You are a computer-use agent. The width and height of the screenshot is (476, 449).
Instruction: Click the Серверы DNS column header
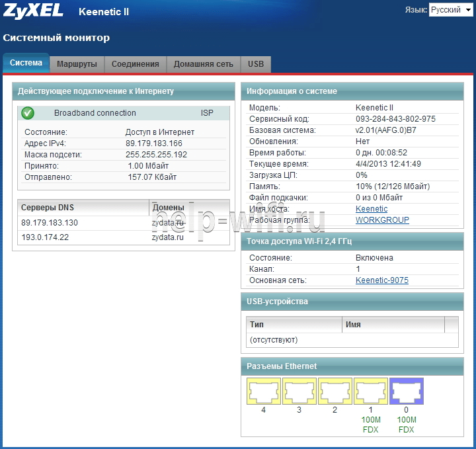click(x=83, y=208)
